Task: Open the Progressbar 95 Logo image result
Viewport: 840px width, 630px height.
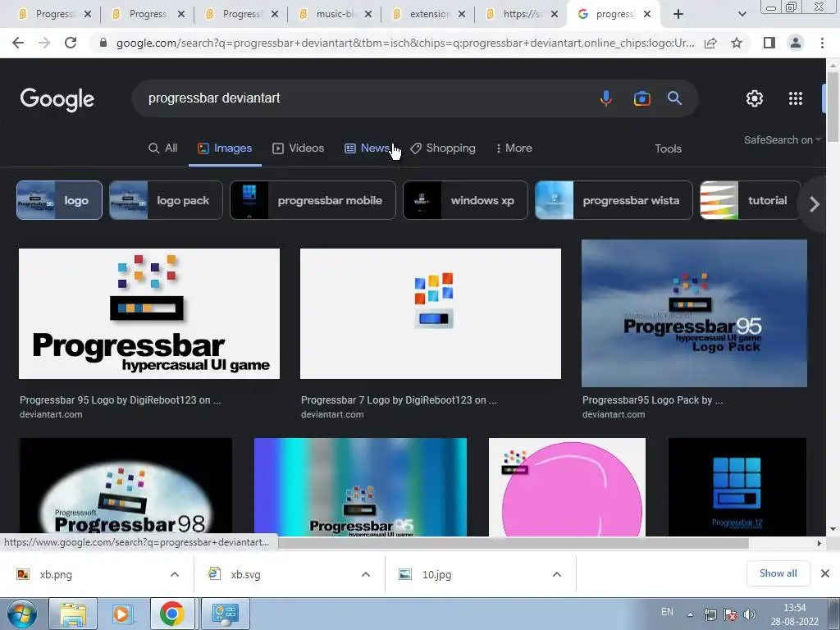Action: pyautogui.click(x=149, y=313)
